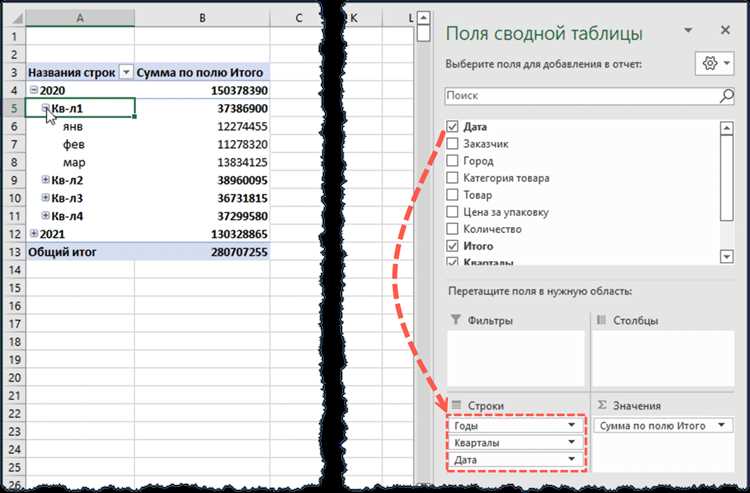
Task: Click the Поиск field search box
Action: (589, 96)
